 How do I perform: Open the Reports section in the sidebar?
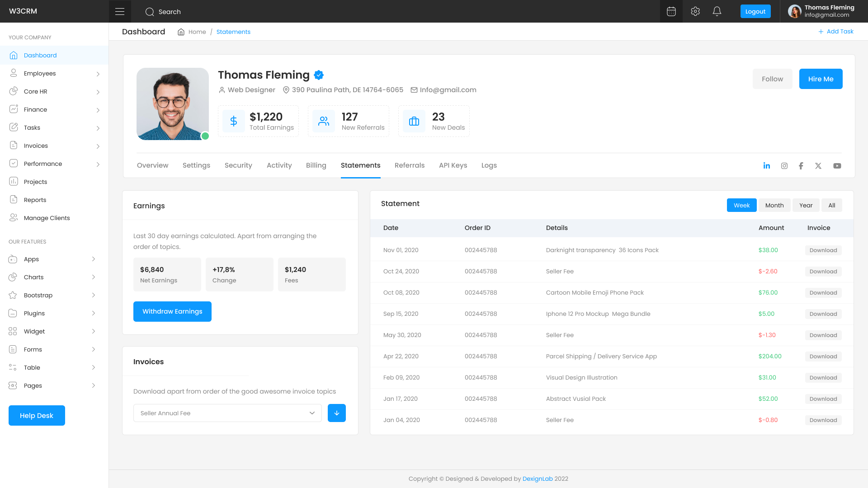pos(14,200)
